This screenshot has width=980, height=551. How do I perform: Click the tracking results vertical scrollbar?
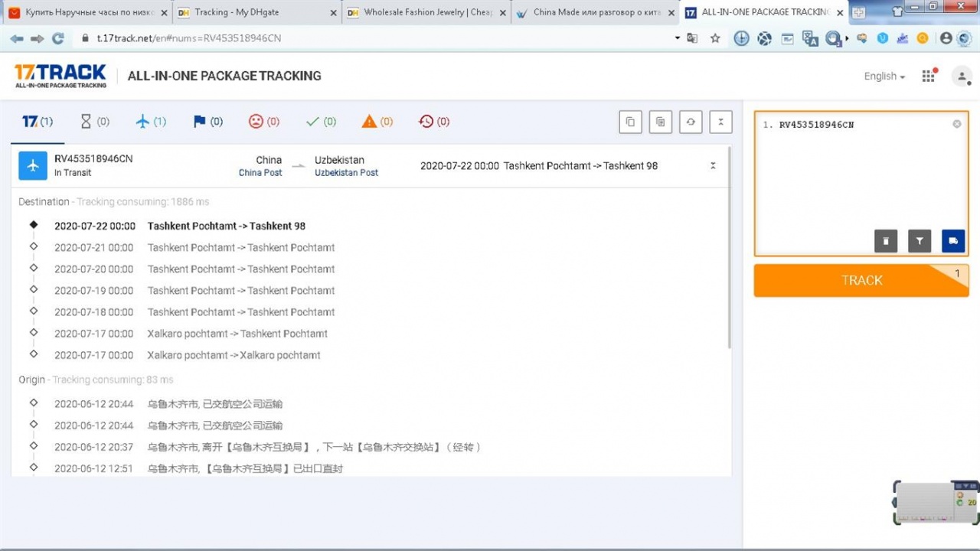coord(729,245)
